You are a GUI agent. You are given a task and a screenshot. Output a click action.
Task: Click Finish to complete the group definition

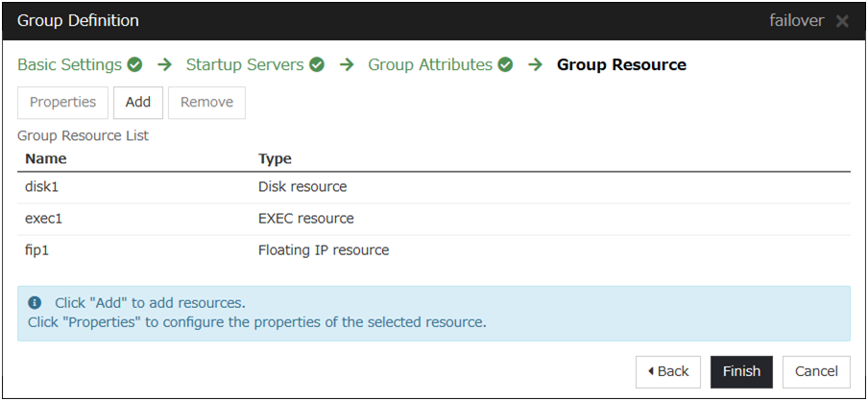(x=741, y=371)
